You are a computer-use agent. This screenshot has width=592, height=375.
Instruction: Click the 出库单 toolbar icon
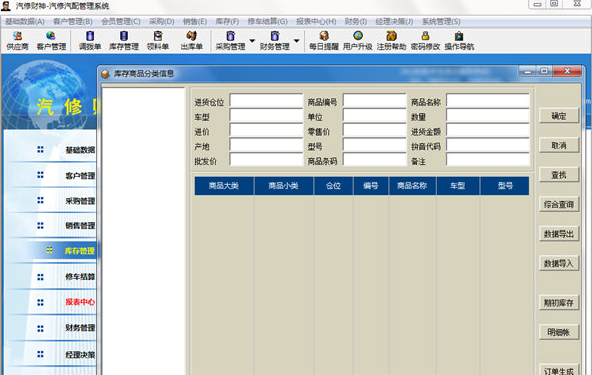192,41
